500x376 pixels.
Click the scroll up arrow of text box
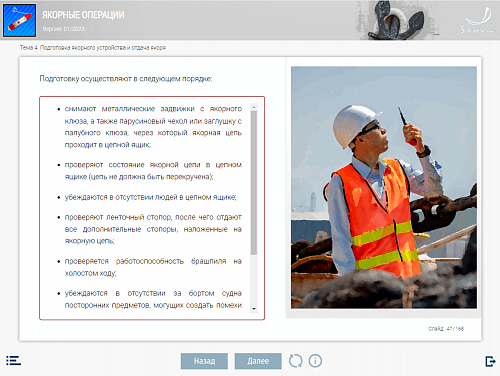point(254,107)
